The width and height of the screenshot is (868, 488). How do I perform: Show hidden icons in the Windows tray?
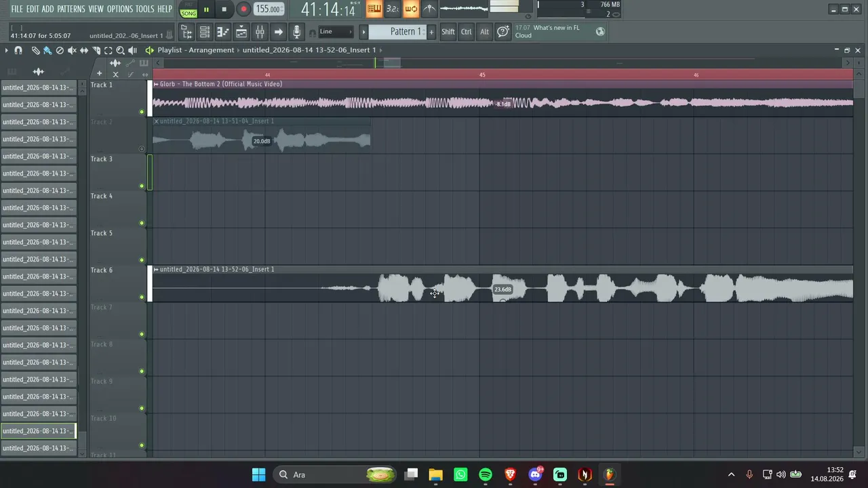[x=731, y=474]
